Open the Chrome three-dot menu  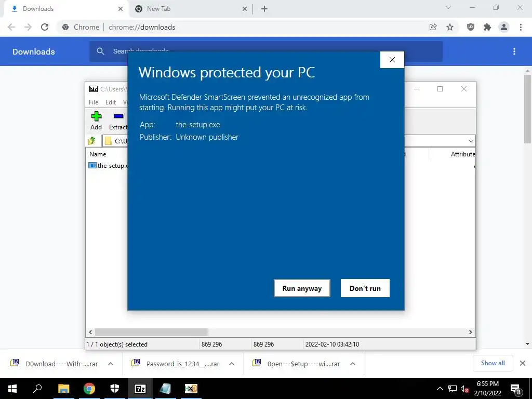(x=521, y=27)
